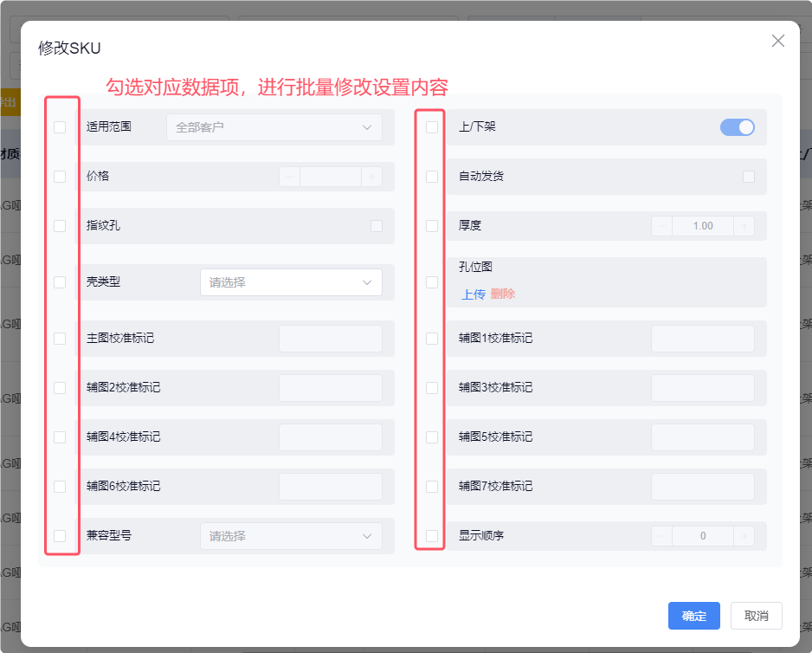Confirm changes with the 确定 button
Screen dimensions: 812x653
pyautogui.click(x=694, y=616)
